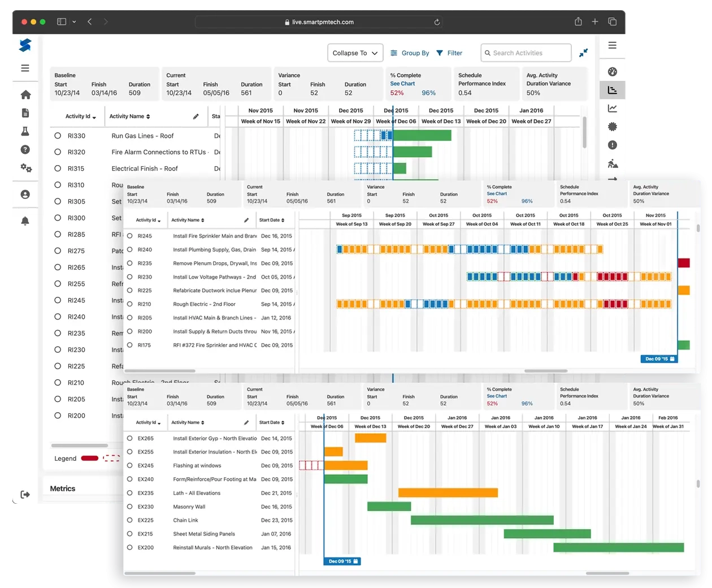Open the help question mark icon
Image resolution: width=712 pixels, height=588 pixels.
(x=25, y=149)
